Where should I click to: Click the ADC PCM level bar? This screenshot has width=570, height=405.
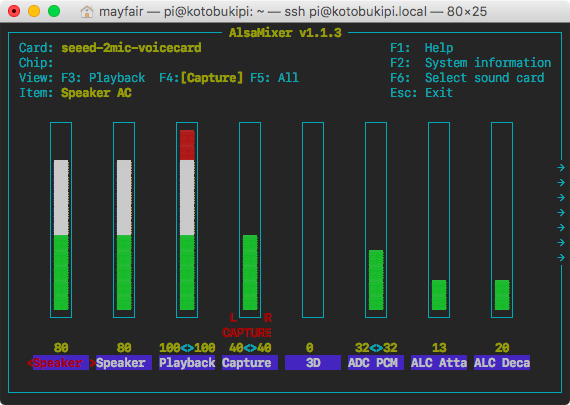pyautogui.click(x=376, y=220)
